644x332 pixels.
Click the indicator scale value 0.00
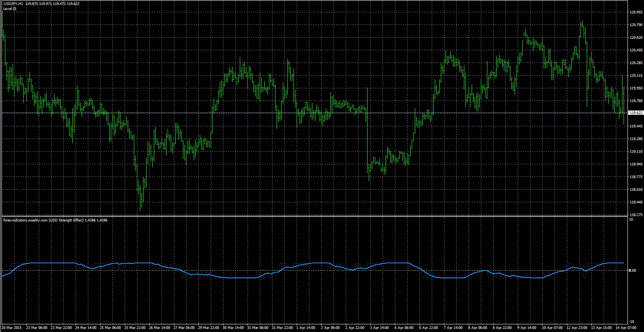(x=632, y=271)
